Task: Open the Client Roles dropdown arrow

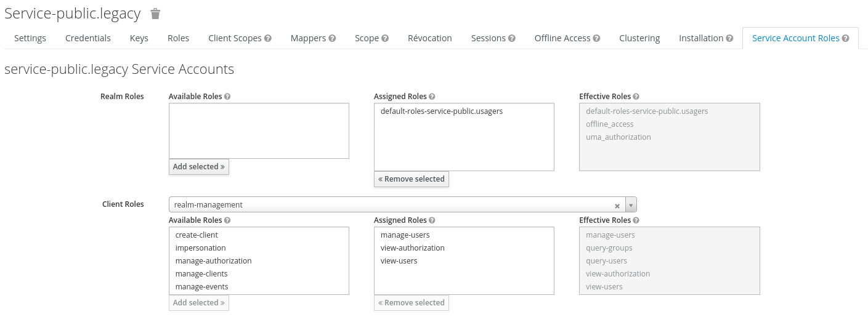Action: (x=631, y=205)
